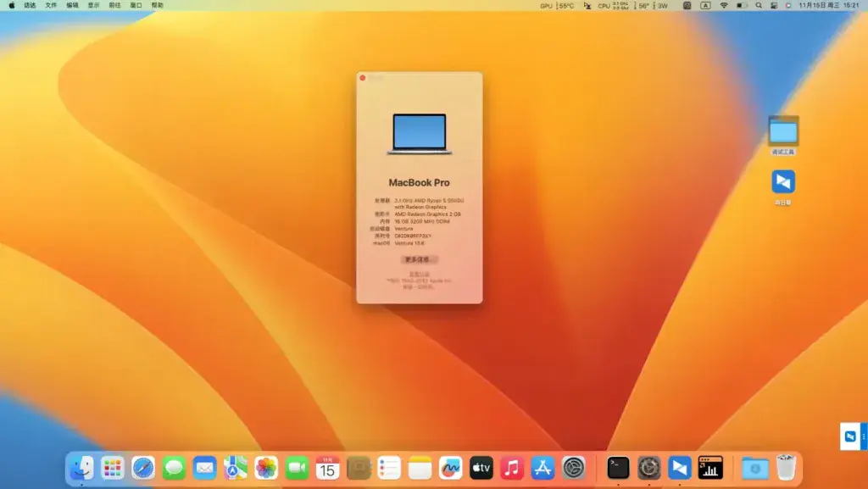Launch Safari from the Dock
Viewport: 868px width, 489px height.
[142, 469]
